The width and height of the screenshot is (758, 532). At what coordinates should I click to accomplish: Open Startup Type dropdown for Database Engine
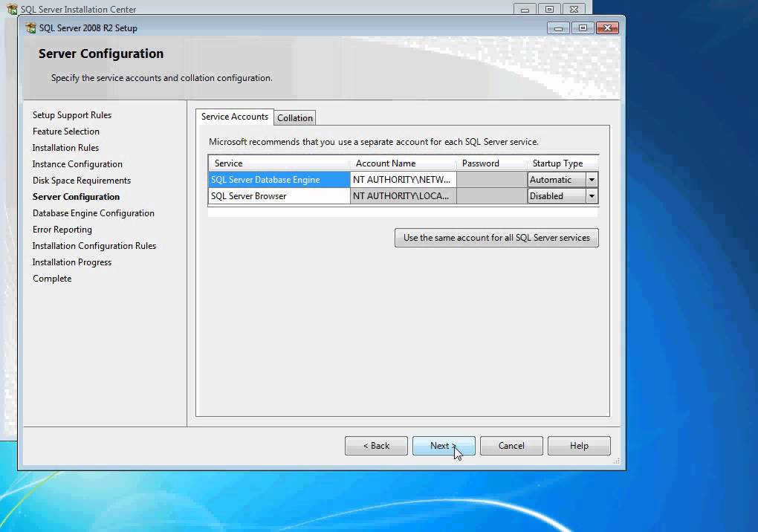(592, 180)
